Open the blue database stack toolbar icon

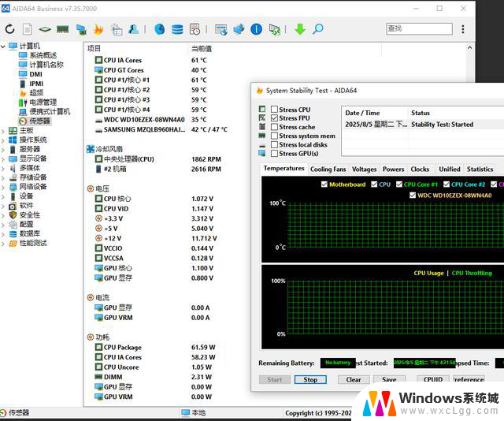coord(177,29)
